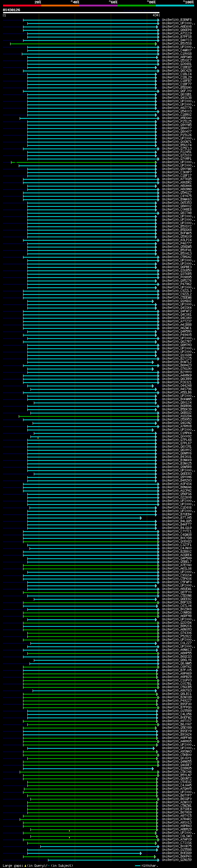This screenshot has width=197, height=868.
Task: Select hit label UniRef100_Q4S138
Action: 177,98
